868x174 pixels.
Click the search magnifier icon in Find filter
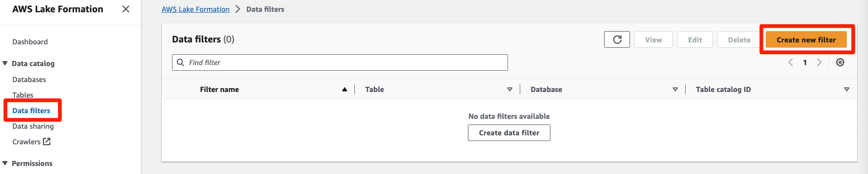[x=180, y=62]
